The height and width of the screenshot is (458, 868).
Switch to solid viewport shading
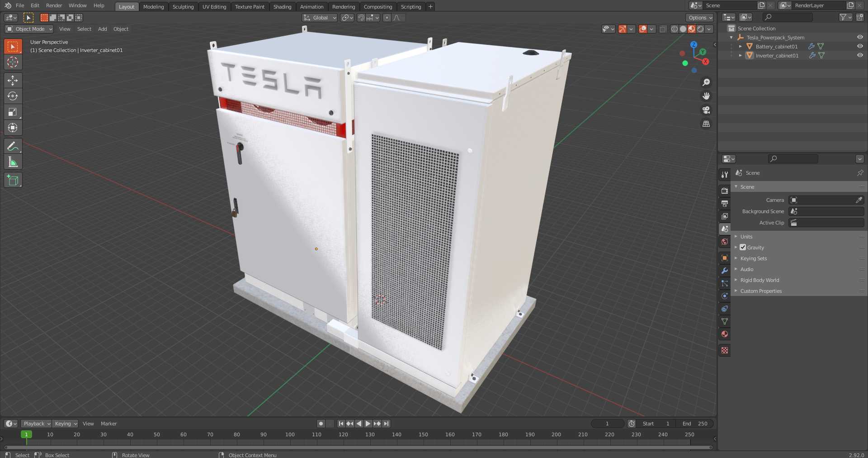[683, 29]
